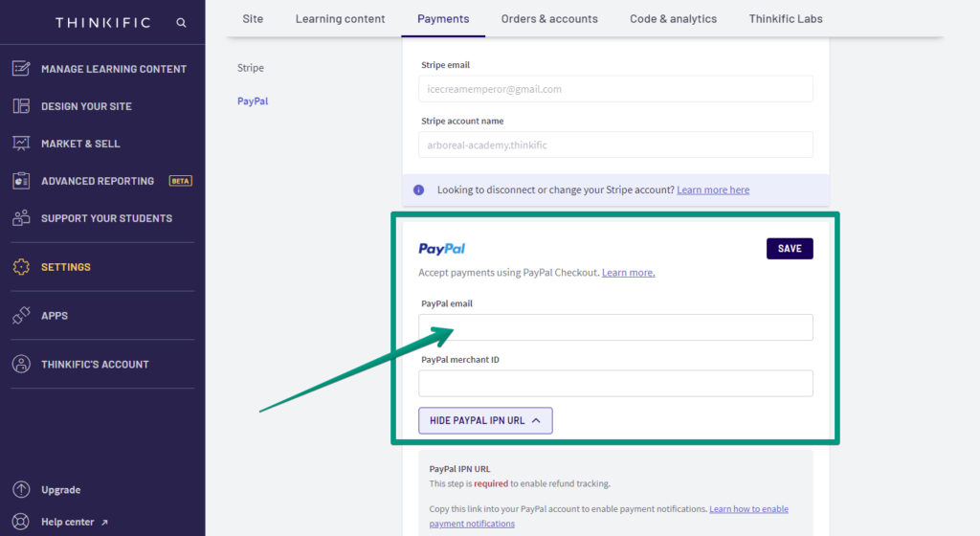
Task: Click the 'PayPal merchant ID' label
Action: click(460, 360)
